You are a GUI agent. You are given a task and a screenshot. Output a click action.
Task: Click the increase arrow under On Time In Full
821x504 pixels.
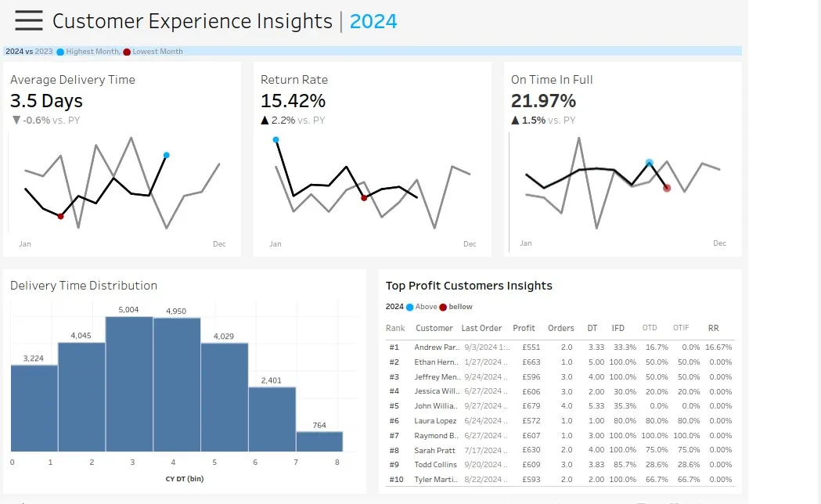click(x=515, y=121)
